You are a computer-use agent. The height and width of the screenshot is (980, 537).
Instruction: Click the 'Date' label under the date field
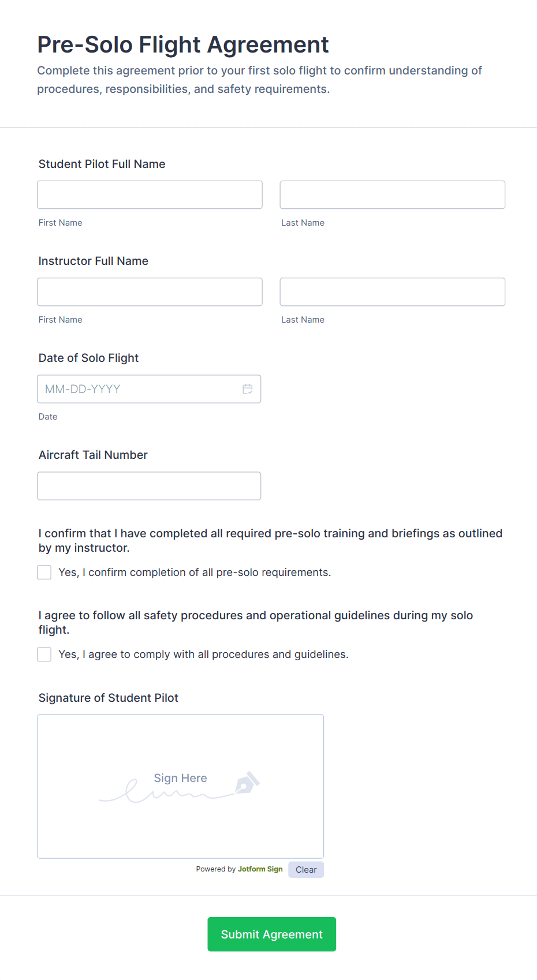tap(48, 416)
